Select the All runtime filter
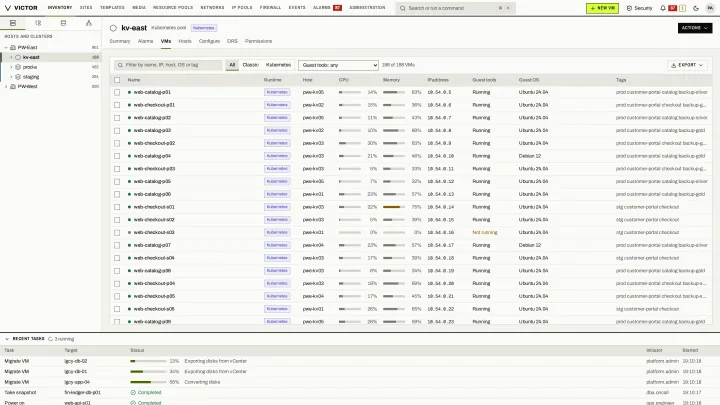720x405 pixels. tap(232, 65)
